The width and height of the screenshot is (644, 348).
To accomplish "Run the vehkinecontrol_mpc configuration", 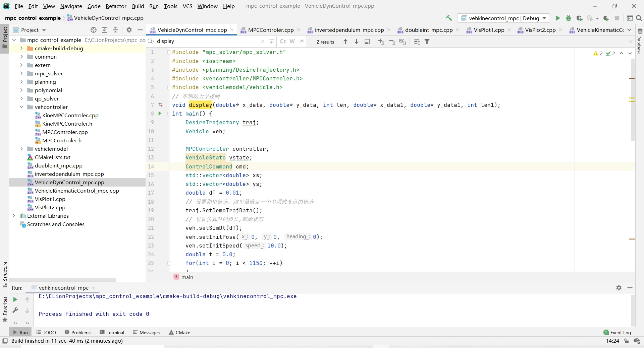I will click(x=557, y=18).
